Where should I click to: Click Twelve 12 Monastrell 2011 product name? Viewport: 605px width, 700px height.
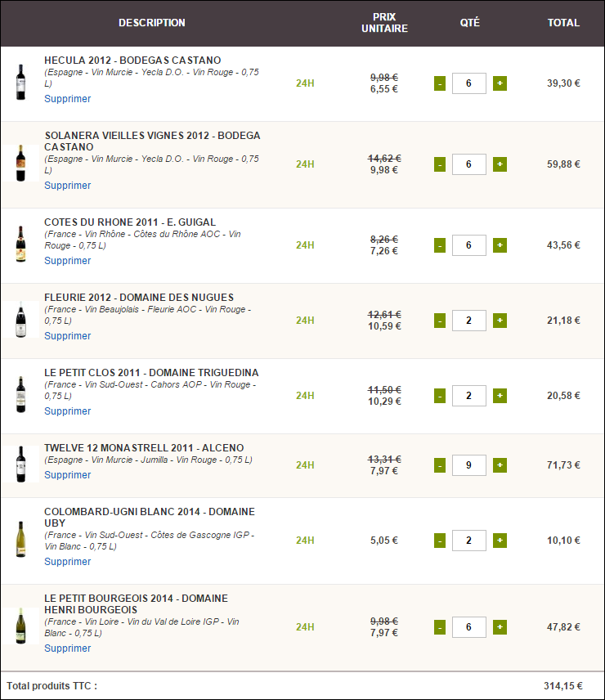pos(144,448)
